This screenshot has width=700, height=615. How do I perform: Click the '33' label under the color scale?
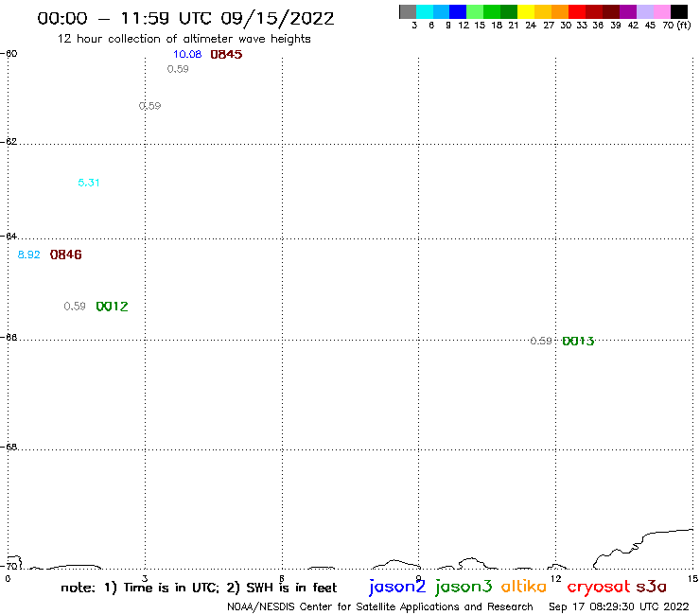click(582, 26)
